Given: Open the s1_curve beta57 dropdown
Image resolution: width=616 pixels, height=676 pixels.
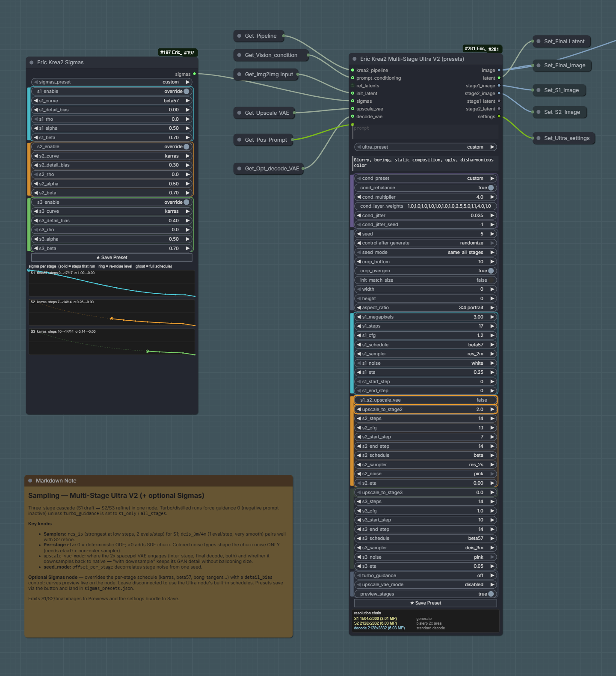Looking at the screenshot, I should [112, 101].
